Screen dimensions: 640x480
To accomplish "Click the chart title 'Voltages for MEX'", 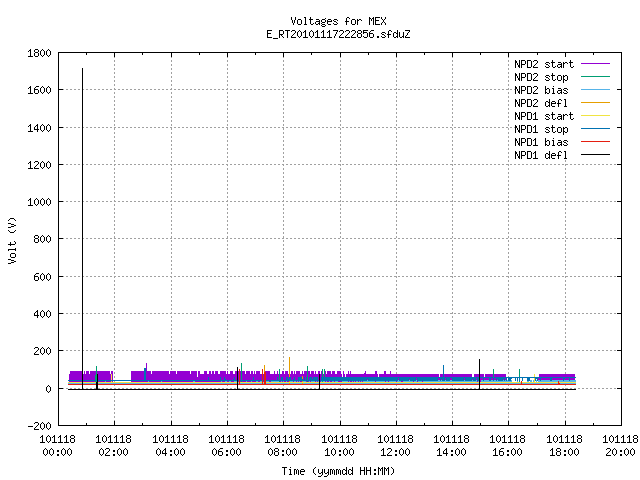I will click(x=338, y=21).
